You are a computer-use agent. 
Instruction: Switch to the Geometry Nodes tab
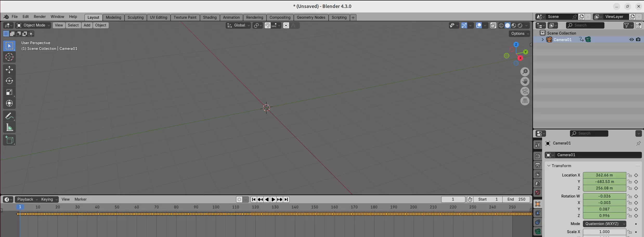point(311,17)
